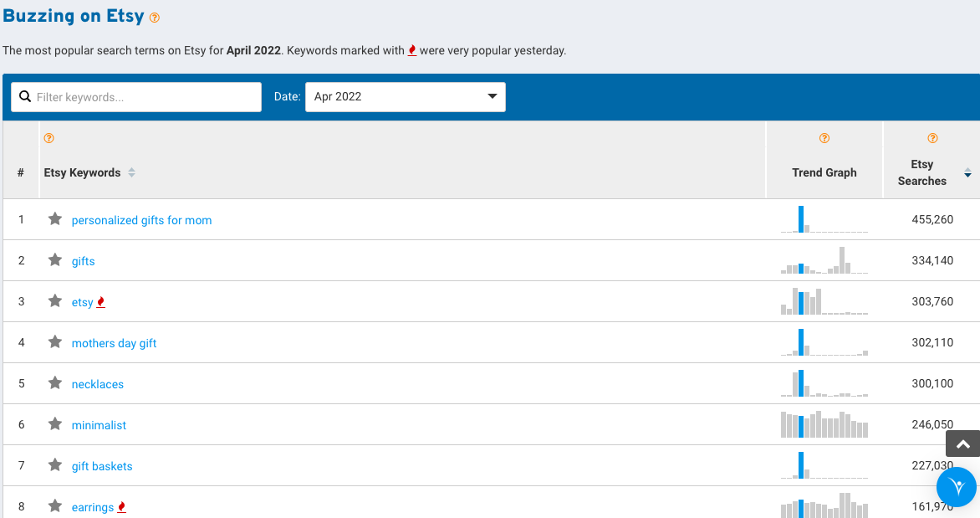Favorite the 'earrings' keyword star

click(55, 506)
